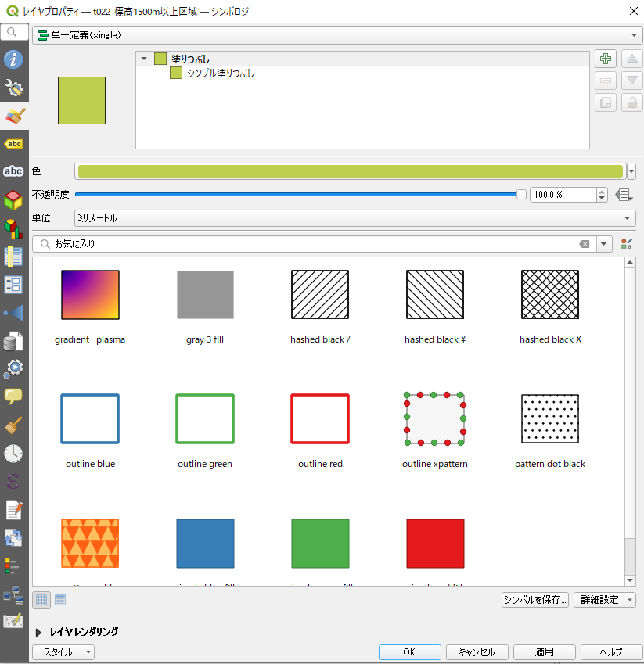
Task: Click the 適用 button
Action: 545,652
